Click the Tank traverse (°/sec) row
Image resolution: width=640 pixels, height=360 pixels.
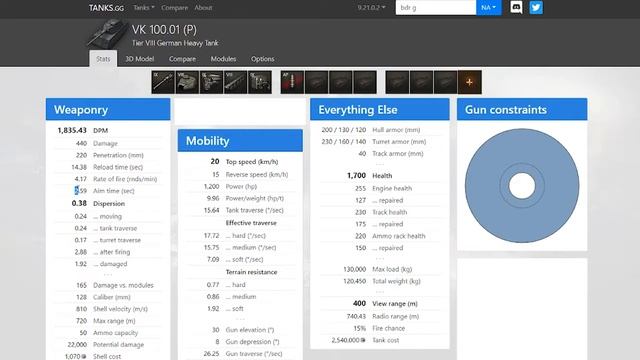240,210
